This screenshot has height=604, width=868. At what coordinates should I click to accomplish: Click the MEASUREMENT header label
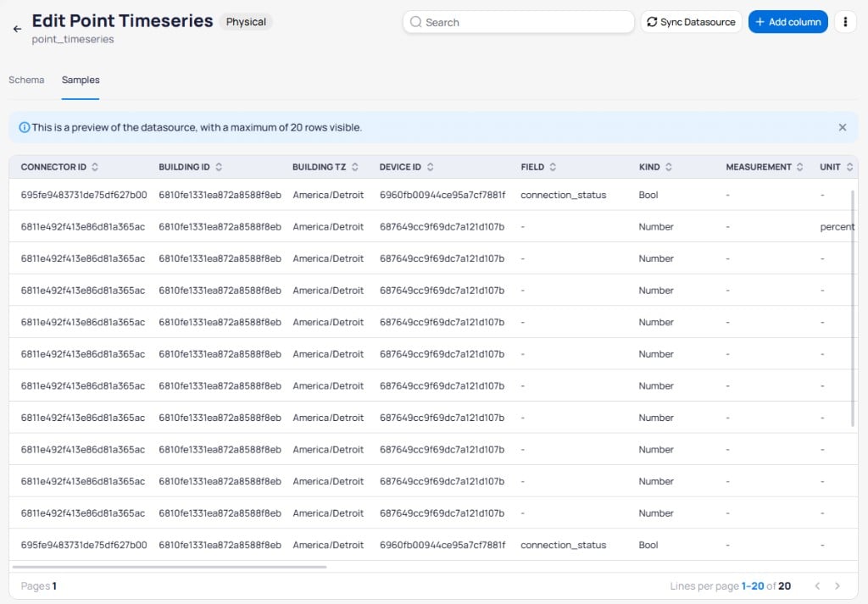(x=759, y=167)
